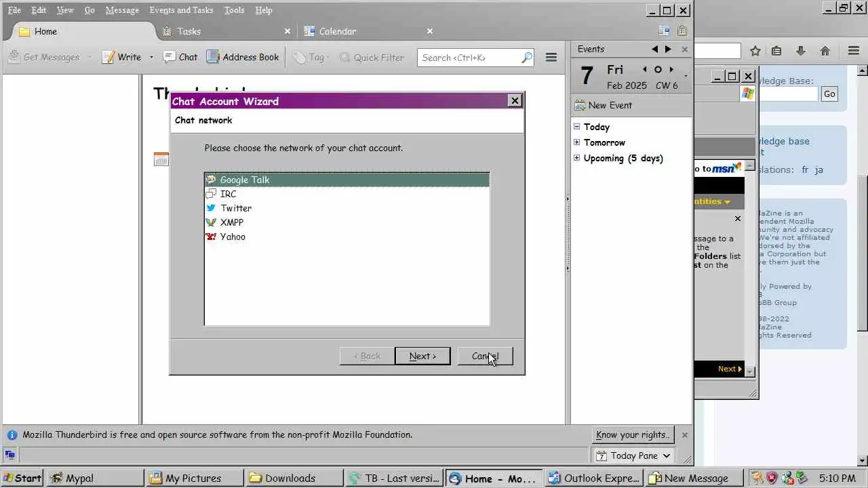The image size is (868, 488).
Task: Toggle the Quick Filter button
Action: click(372, 57)
